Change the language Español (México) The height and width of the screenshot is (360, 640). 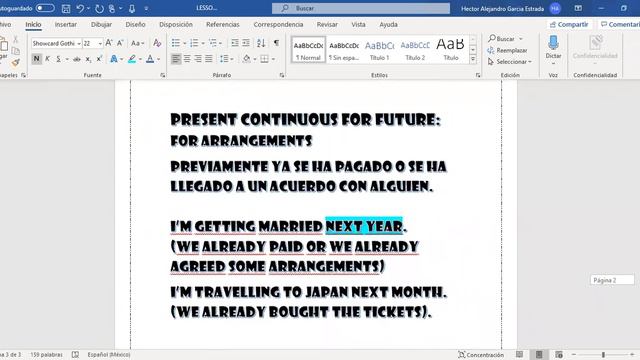pos(109,355)
